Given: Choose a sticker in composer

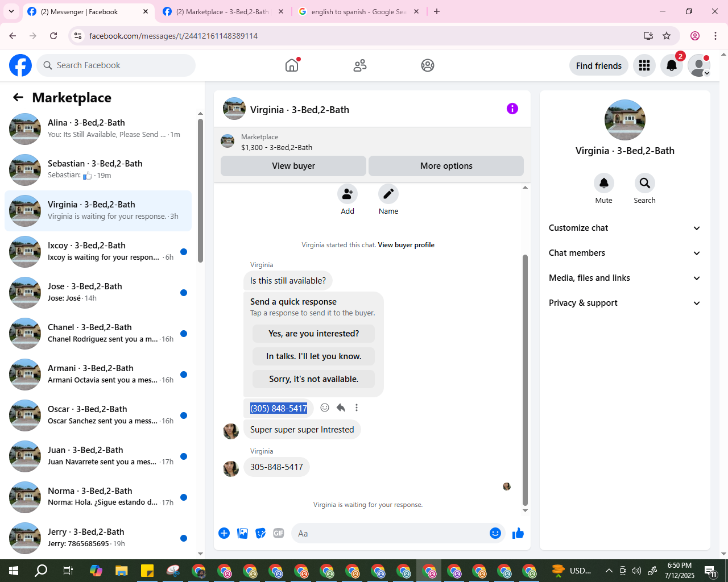Looking at the screenshot, I should tap(260, 533).
